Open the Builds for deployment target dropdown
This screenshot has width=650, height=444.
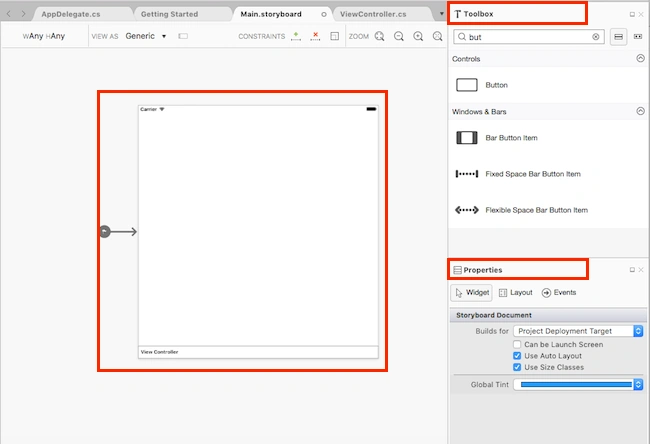[578, 331]
